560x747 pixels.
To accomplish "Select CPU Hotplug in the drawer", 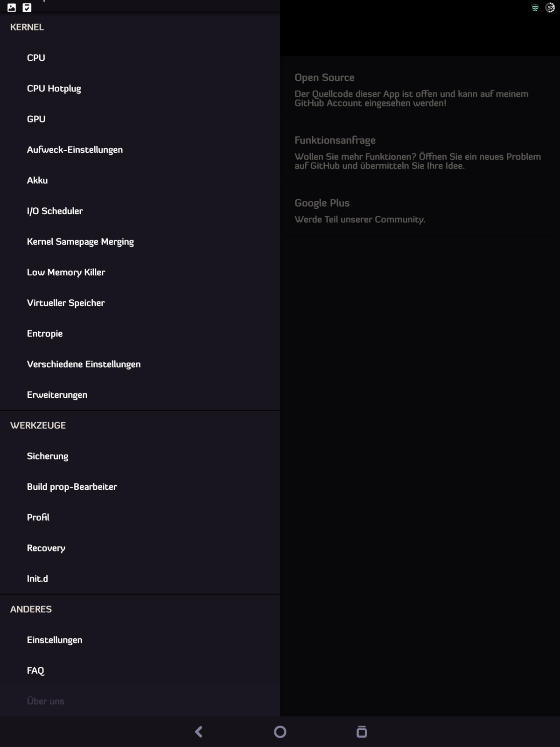I will (x=54, y=89).
